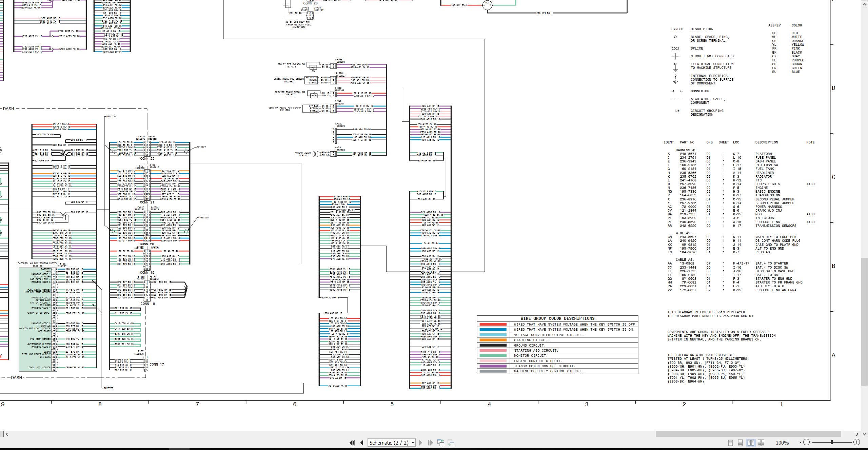Click the horizontal scrollbar thumb
Screen dimensions: 868x450
(x=748, y=434)
